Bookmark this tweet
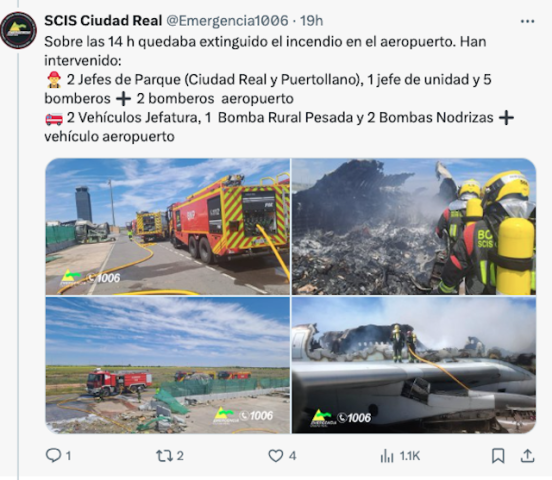The height and width of the screenshot is (480, 552). point(498,456)
